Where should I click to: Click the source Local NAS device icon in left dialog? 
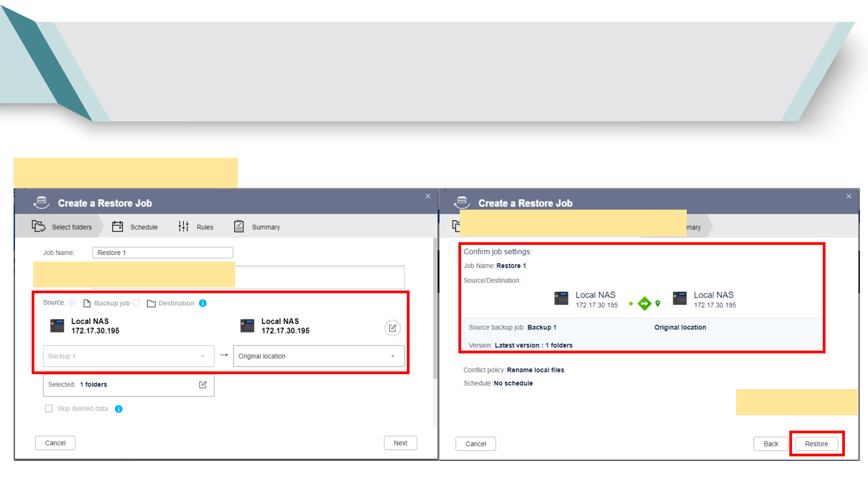[57, 326]
